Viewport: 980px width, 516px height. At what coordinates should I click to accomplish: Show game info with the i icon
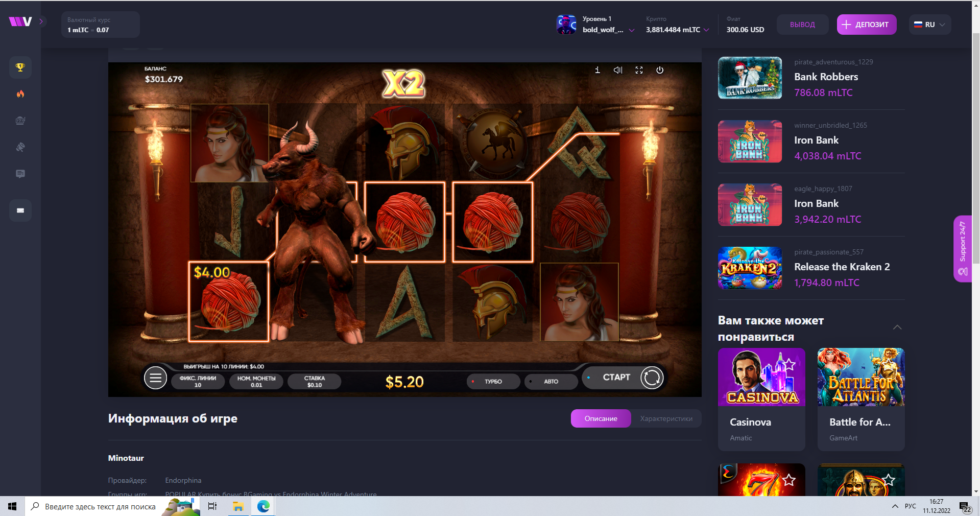coord(597,70)
